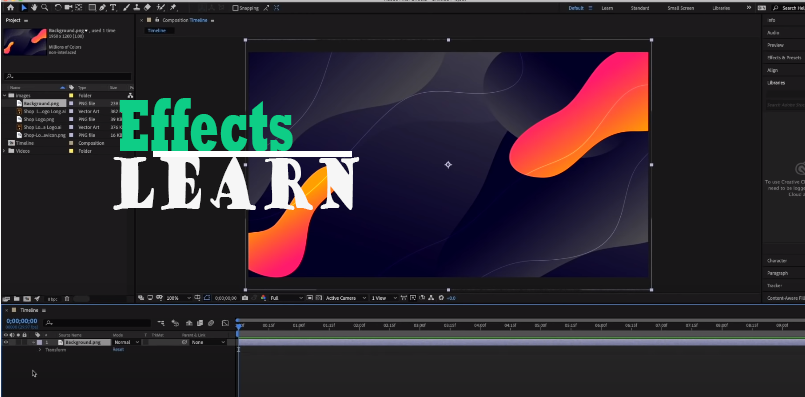Select the Rectangle shape tool
Screen dimensions: 805x397
[92, 8]
